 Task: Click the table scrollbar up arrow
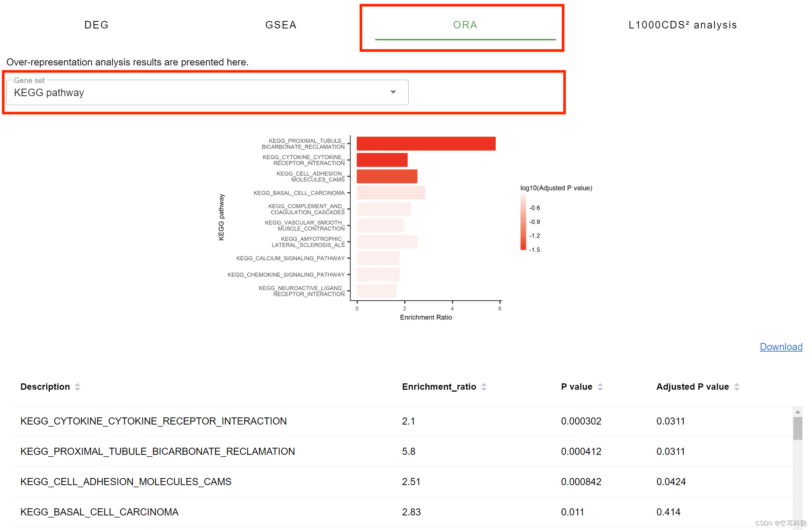797,412
